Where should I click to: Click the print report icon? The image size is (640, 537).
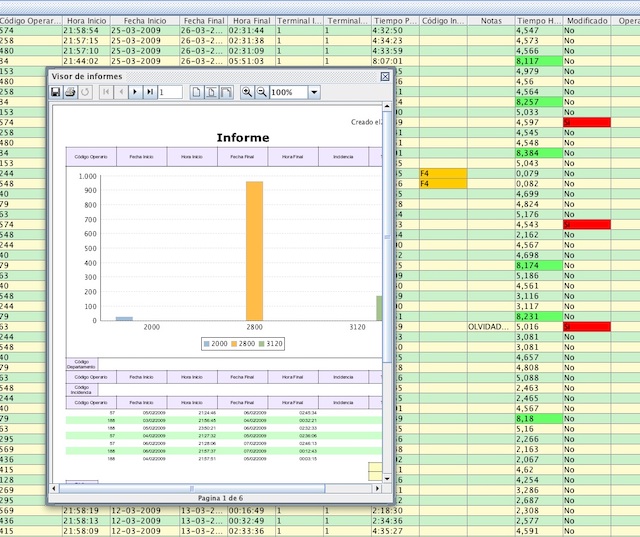tap(71, 92)
